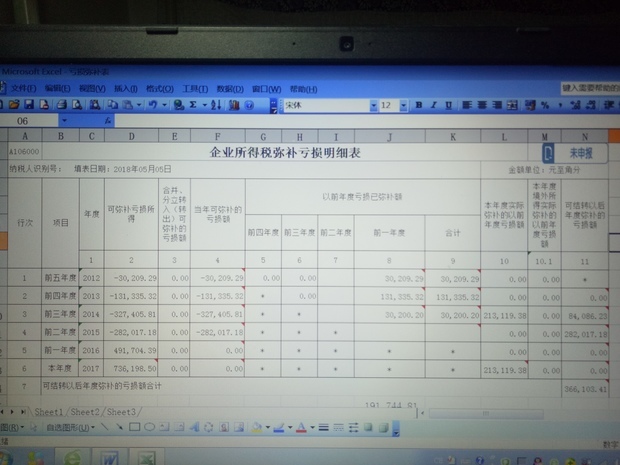620x465 pixels.
Task: Toggle Center alignment
Action: coord(482,105)
